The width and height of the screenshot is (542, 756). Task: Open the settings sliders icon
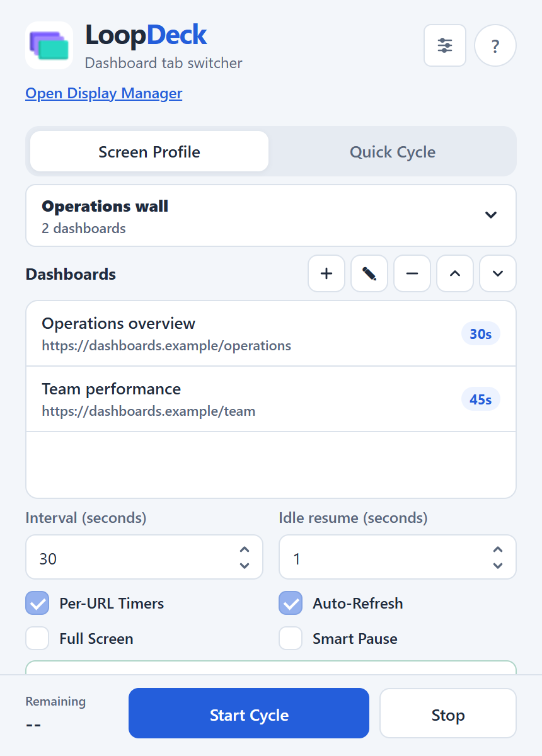coord(445,45)
